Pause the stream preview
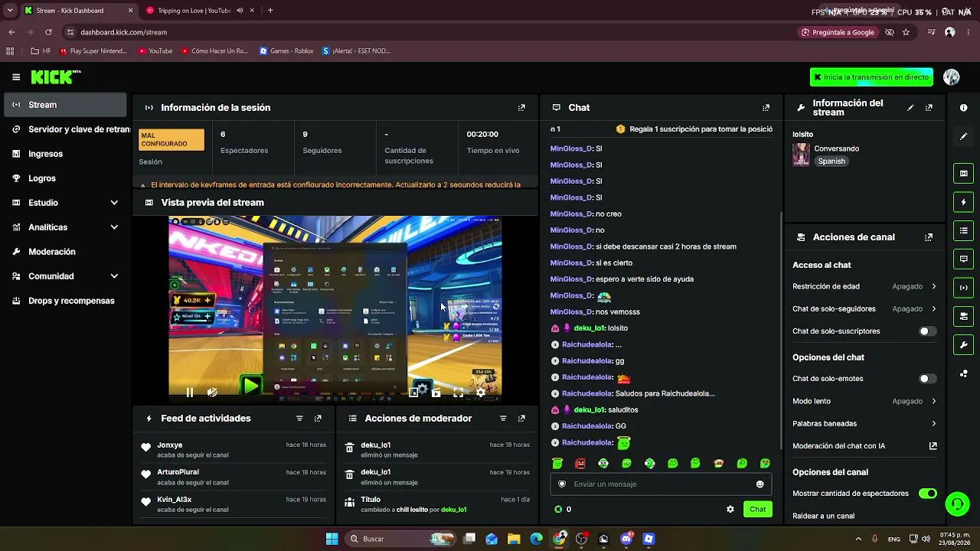980x551 pixels. pos(190,393)
